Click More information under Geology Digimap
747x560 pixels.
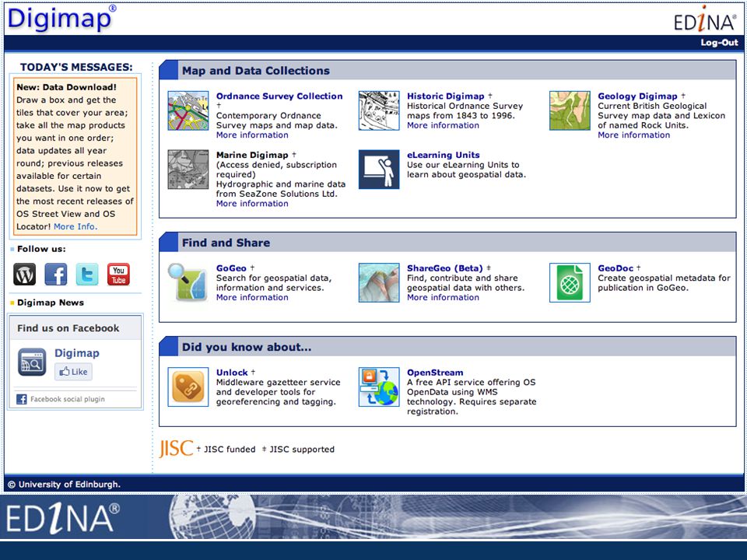coord(634,135)
